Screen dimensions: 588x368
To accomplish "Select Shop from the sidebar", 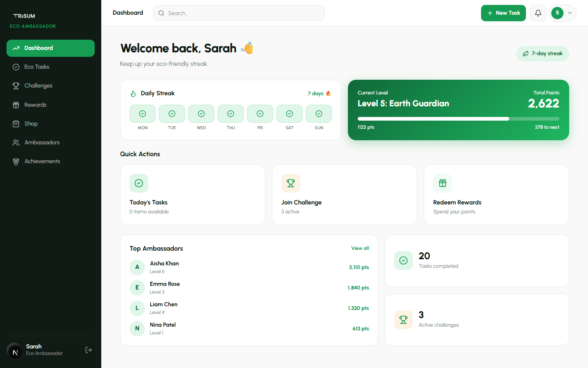I will pyautogui.click(x=51, y=124).
